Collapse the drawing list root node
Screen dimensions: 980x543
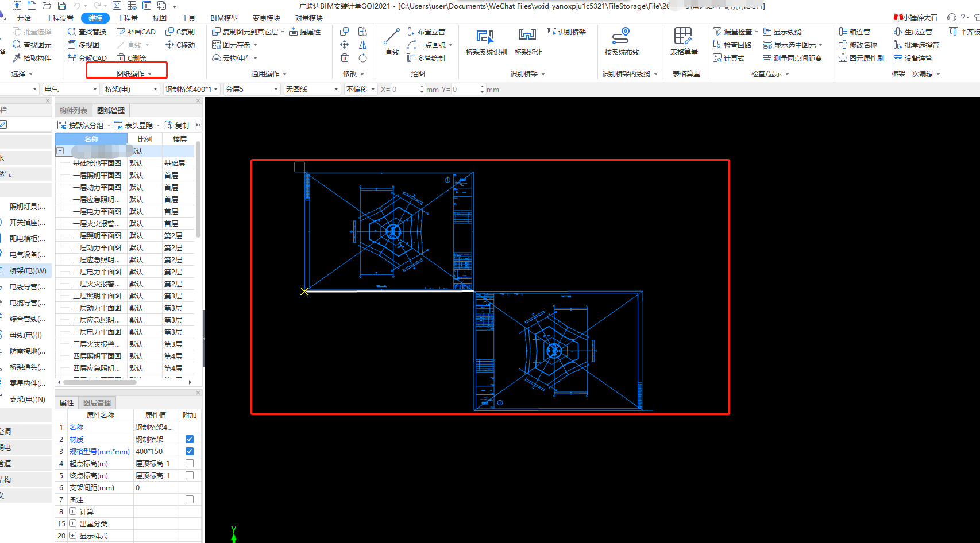60,151
